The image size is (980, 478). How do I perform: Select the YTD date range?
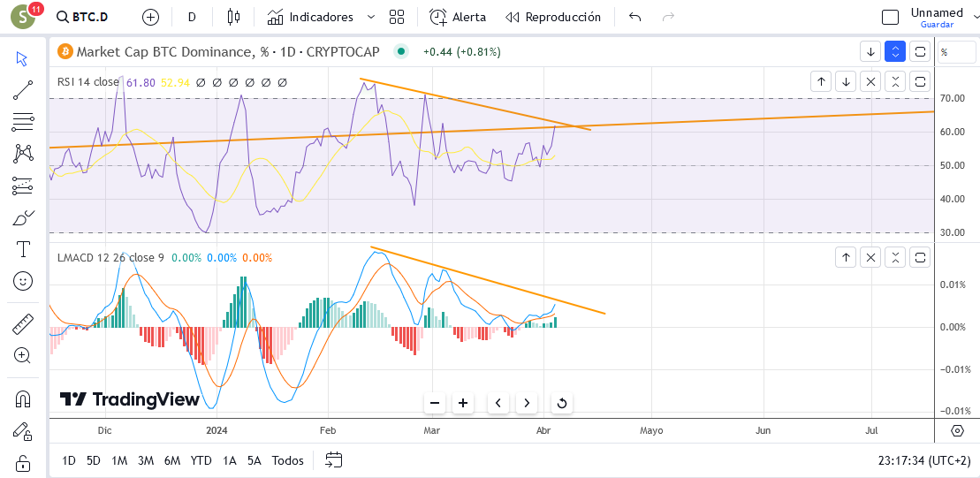(201, 461)
